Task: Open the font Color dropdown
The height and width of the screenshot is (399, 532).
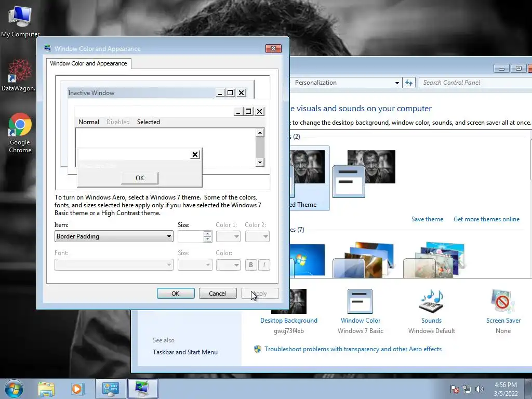Action: pos(229,265)
